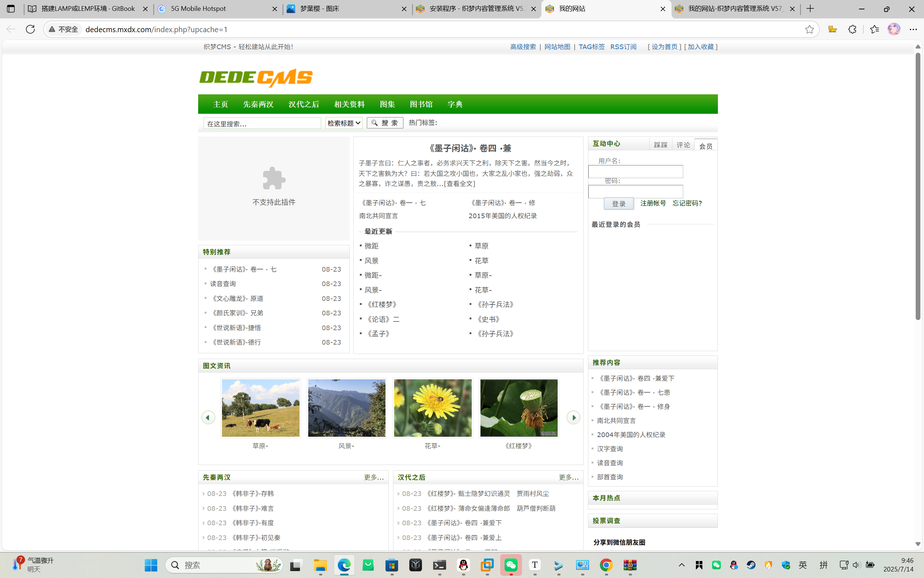The width and height of the screenshot is (924, 578).
Task: Click 查看全文 link of featured article
Action: coord(460,184)
